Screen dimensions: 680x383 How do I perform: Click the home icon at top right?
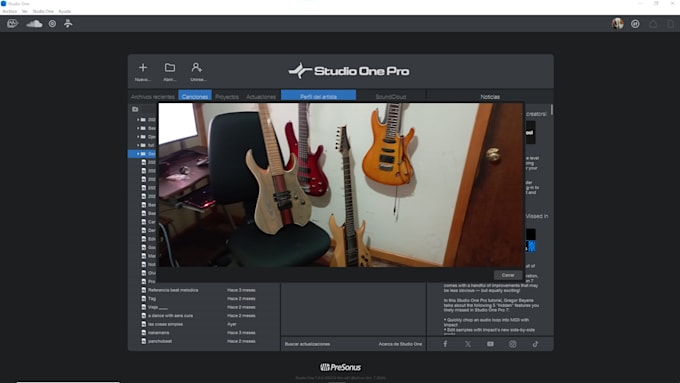(x=653, y=24)
